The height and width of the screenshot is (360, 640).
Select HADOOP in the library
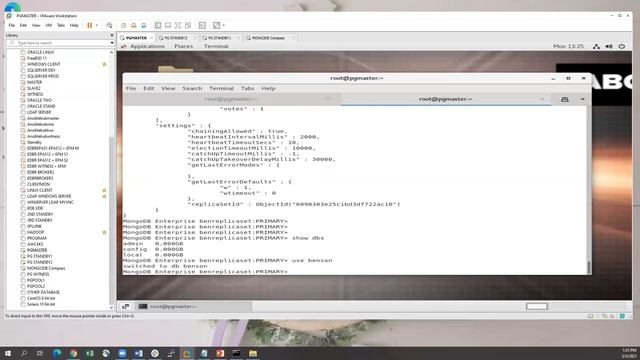(x=35, y=232)
